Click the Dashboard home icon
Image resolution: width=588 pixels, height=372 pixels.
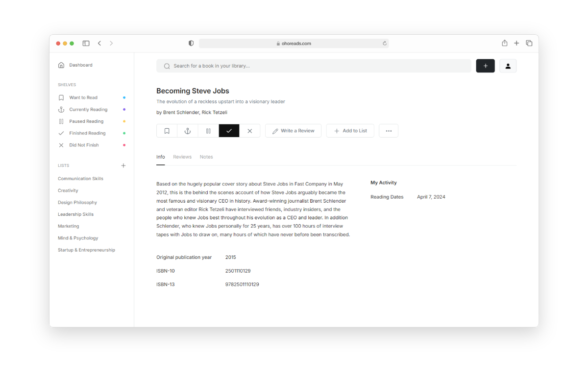coord(61,65)
